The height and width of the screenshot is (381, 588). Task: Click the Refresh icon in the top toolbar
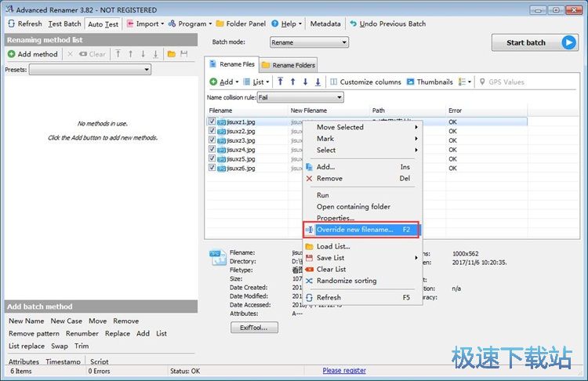tap(11, 24)
